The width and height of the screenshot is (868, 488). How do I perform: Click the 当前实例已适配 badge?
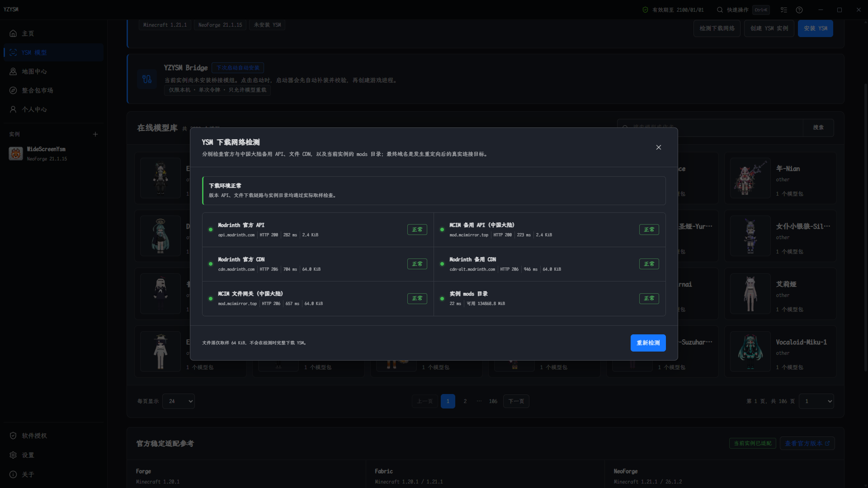tap(753, 443)
